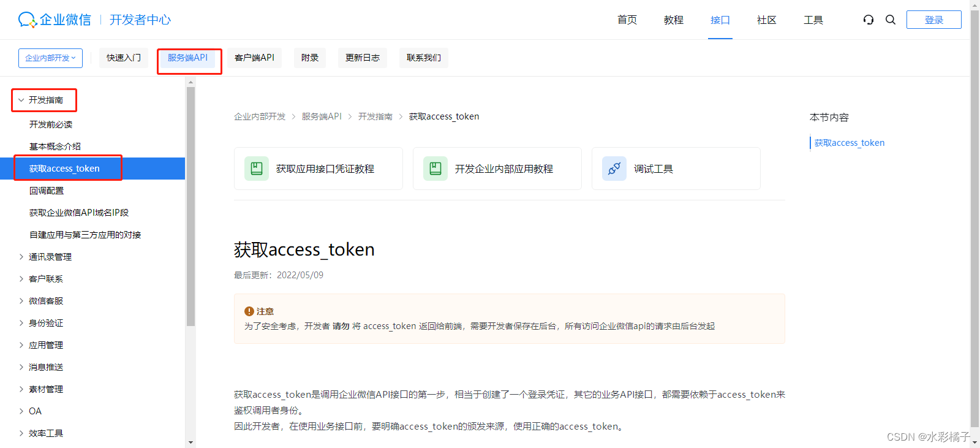Switch to the 附录 tab

click(x=310, y=58)
